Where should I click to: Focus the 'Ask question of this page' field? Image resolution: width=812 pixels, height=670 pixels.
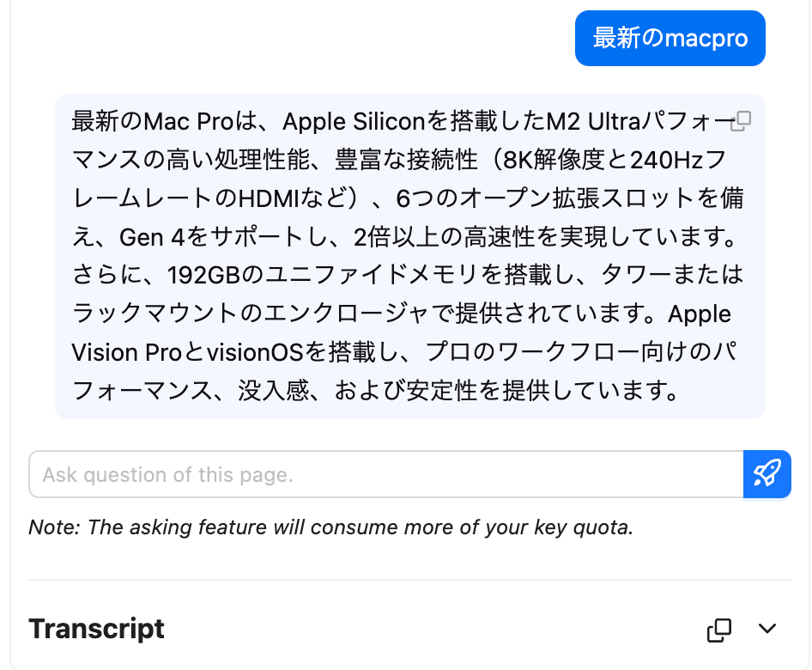[385, 474]
